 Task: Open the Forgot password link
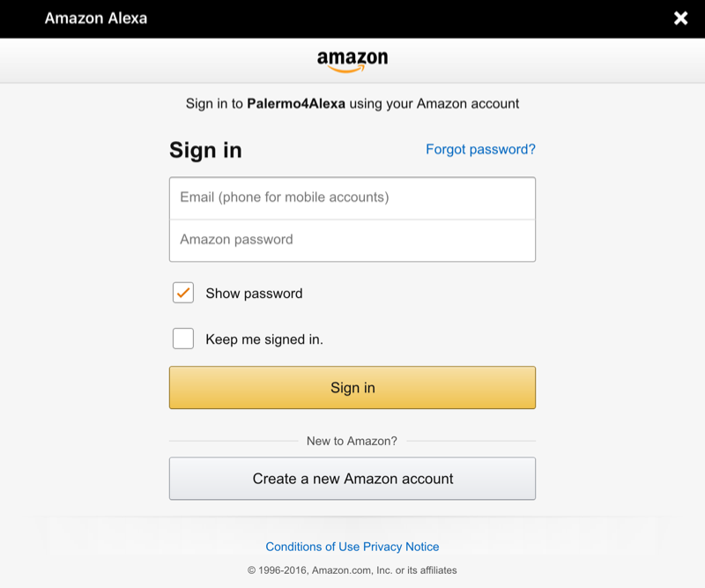click(x=480, y=150)
